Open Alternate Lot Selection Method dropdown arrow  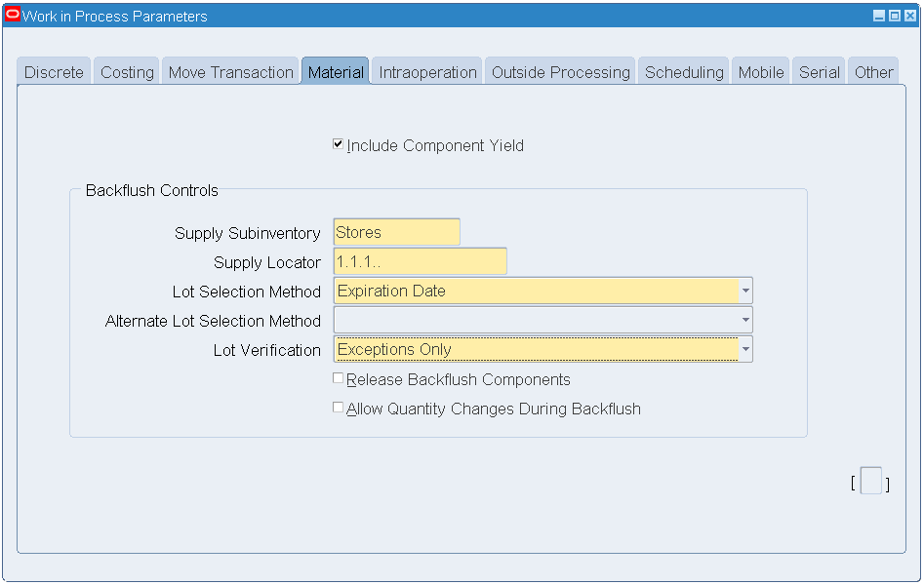[745, 320]
